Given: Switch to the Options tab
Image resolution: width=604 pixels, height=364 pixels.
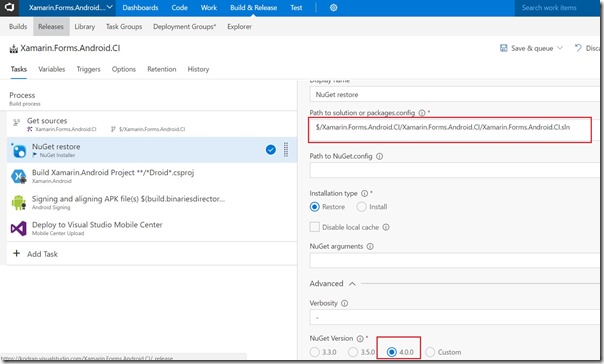Looking at the screenshot, I should pos(124,69).
